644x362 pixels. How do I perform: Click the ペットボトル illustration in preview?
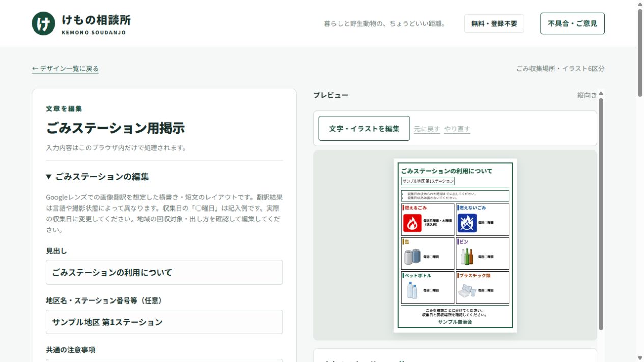412,290
